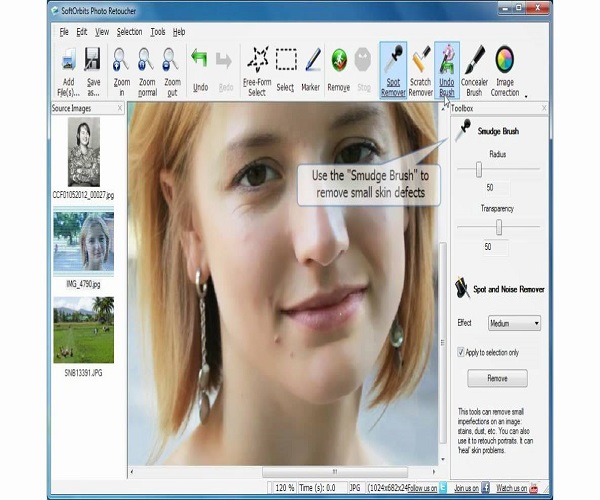The image size is (600, 500).
Task: Click the Spot and Noise Remover icon
Action: click(x=462, y=288)
